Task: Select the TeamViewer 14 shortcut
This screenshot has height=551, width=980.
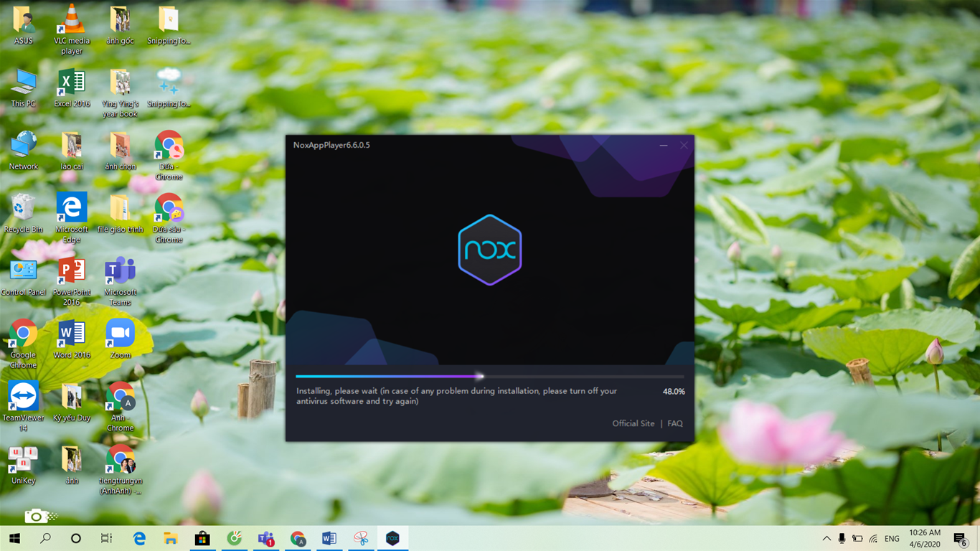Action: pos(24,407)
